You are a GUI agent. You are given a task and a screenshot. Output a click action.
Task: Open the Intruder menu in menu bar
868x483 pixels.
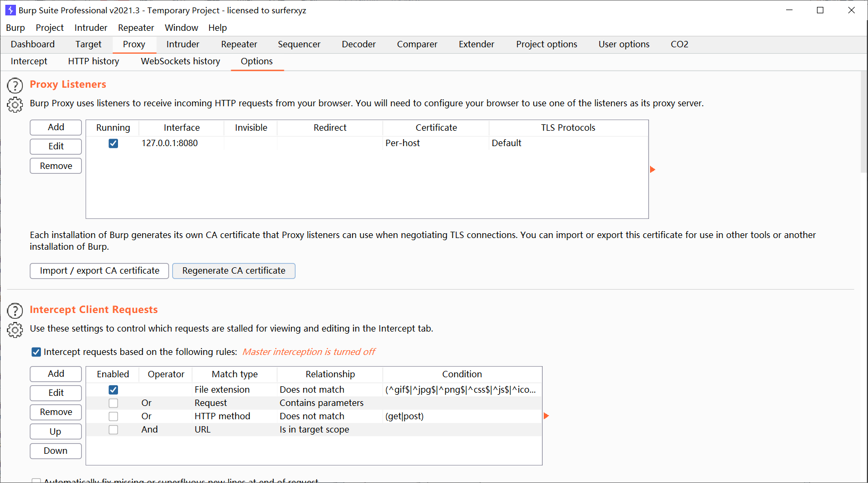(x=91, y=28)
